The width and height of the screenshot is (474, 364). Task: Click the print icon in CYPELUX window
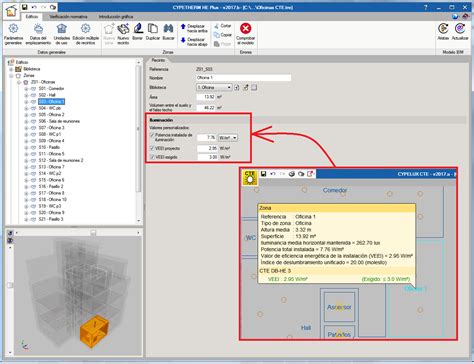click(x=292, y=174)
